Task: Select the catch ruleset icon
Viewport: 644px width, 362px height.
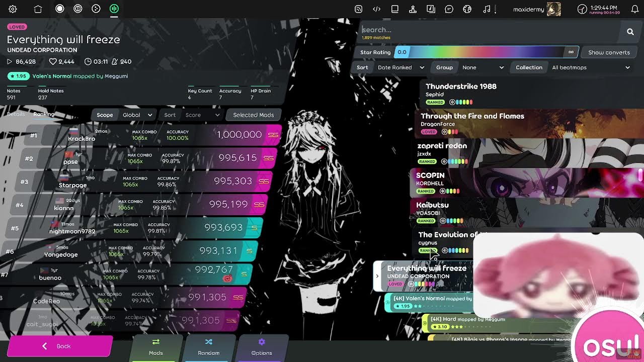Action: click(x=96, y=9)
